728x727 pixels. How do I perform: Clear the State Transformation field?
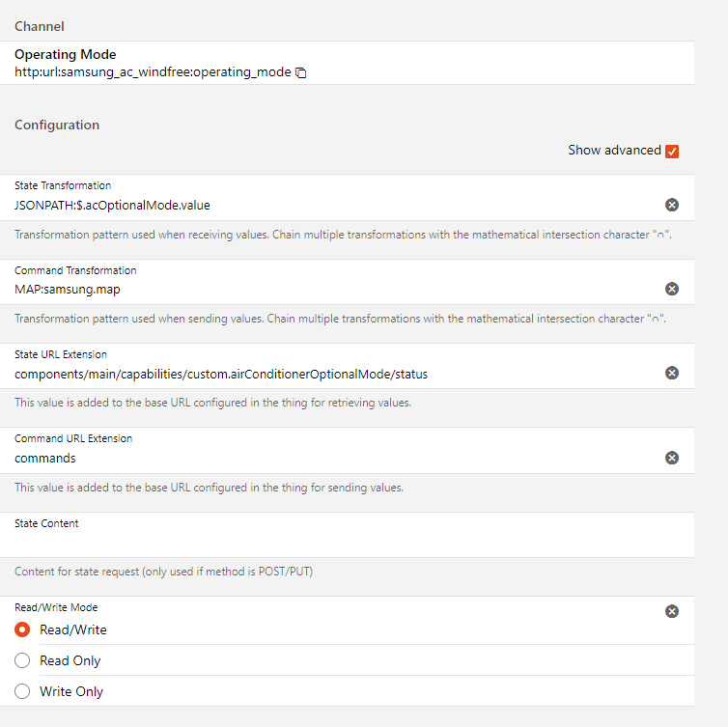pos(672,205)
